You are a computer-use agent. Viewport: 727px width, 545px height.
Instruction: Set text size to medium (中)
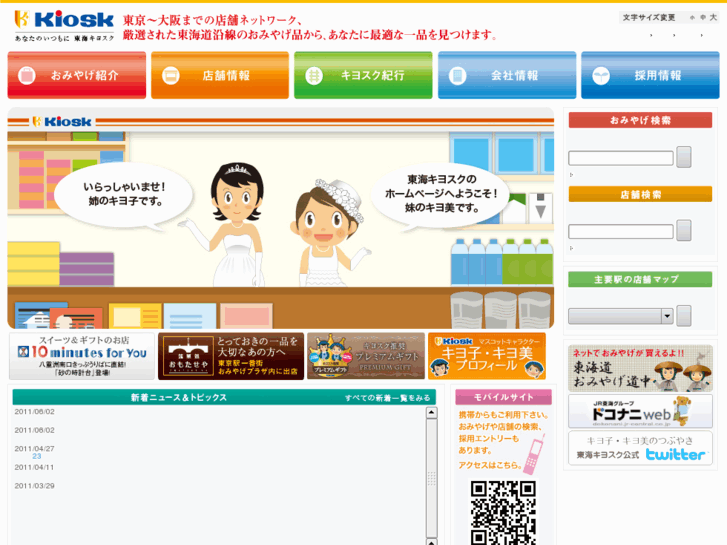click(703, 18)
